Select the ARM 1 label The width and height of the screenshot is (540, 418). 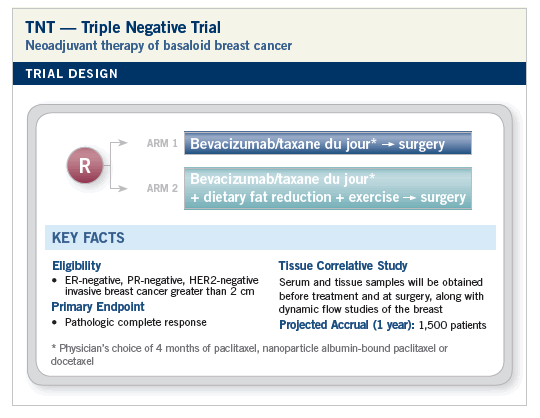(162, 143)
